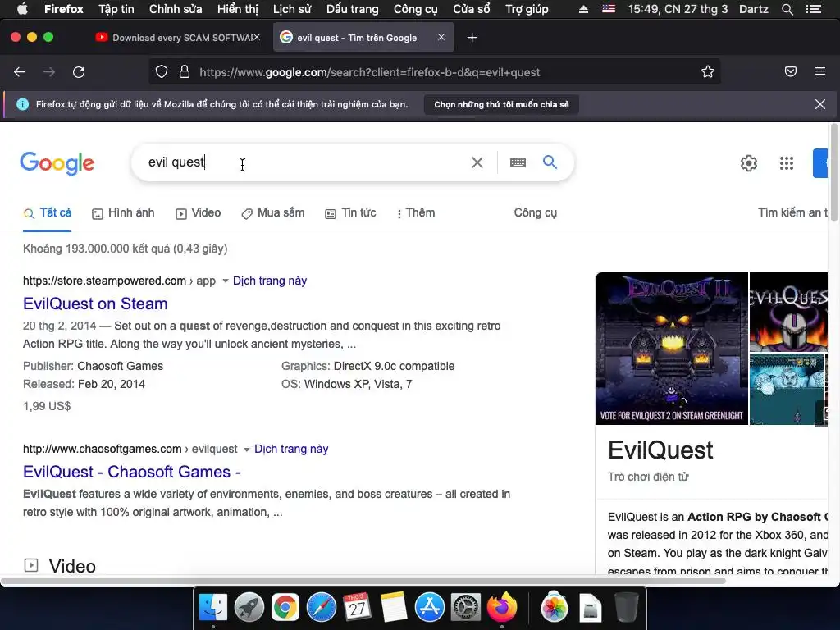Switch to Tin tức results tab
The image size is (840, 630).
[350, 212]
